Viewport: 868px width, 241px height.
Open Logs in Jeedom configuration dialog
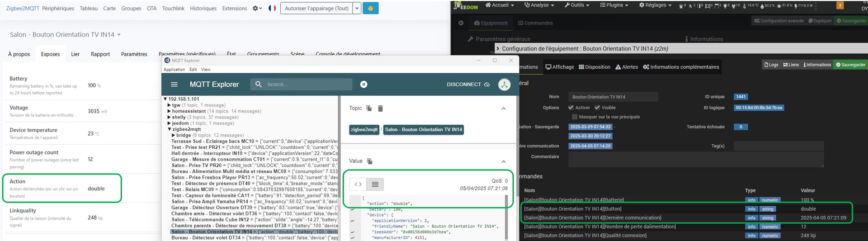point(771,65)
